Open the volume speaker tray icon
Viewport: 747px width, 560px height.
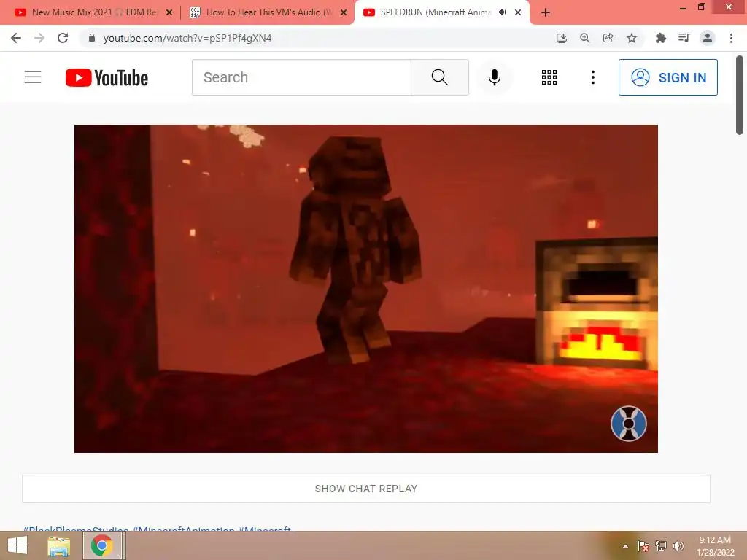tap(678, 546)
